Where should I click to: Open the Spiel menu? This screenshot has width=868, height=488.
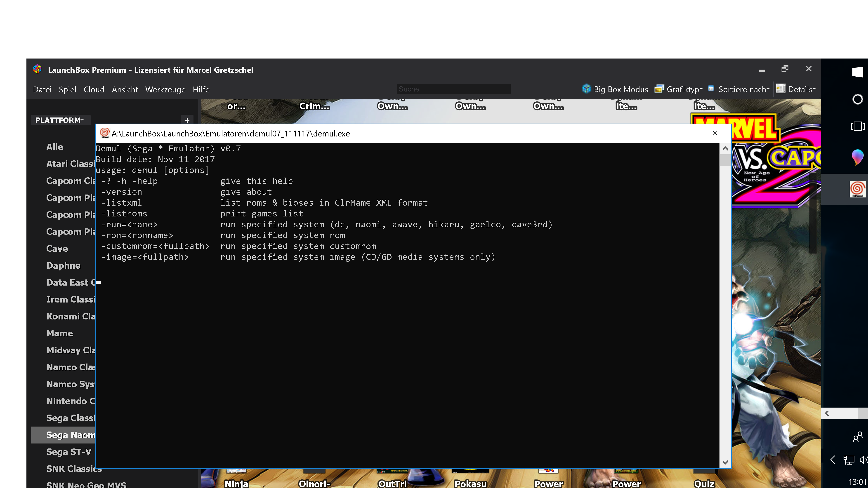coord(67,90)
